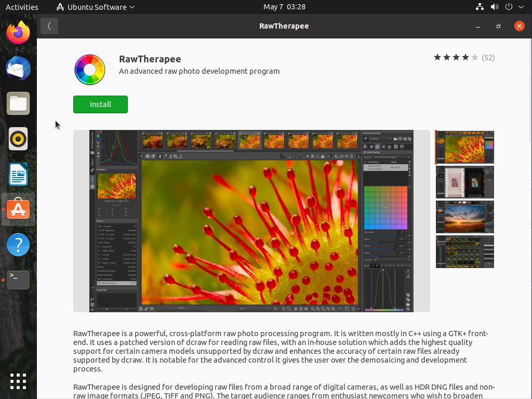The width and height of the screenshot is (532, 399).
Task: Open Rhythmbox music player from the dock
Action: tap(18, 139)
